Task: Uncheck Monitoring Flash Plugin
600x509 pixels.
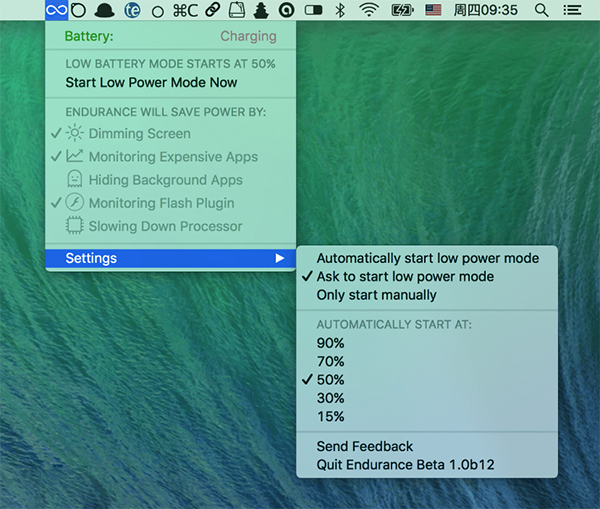Action: click(161, 203)
